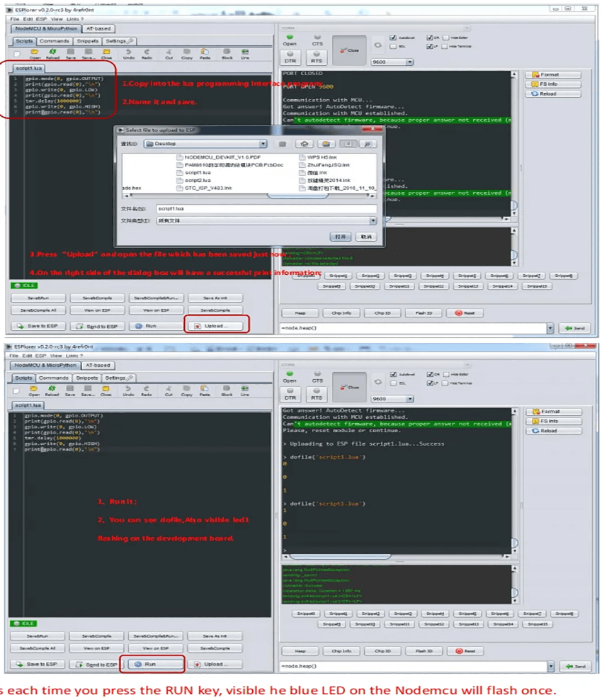Click the Cut icon in the dofile-output window
Image resolution: width=602 pixels, height=700 pixels.
pos(169,389)
